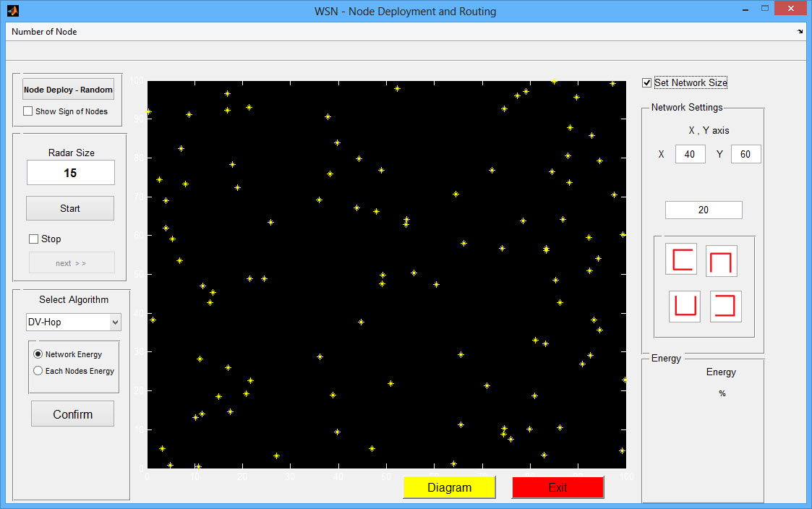Choose the Network Energy radio option

tap(38, 354)
